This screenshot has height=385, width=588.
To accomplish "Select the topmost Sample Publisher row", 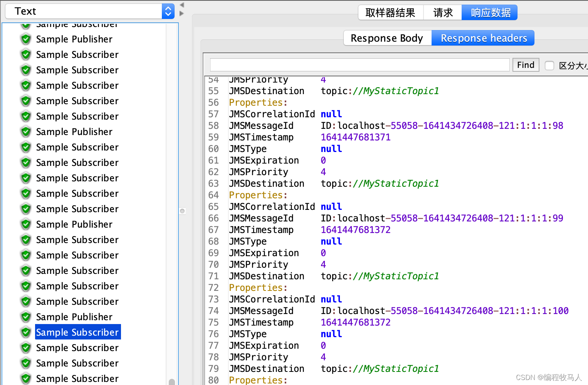I will [x=74, y=39].
